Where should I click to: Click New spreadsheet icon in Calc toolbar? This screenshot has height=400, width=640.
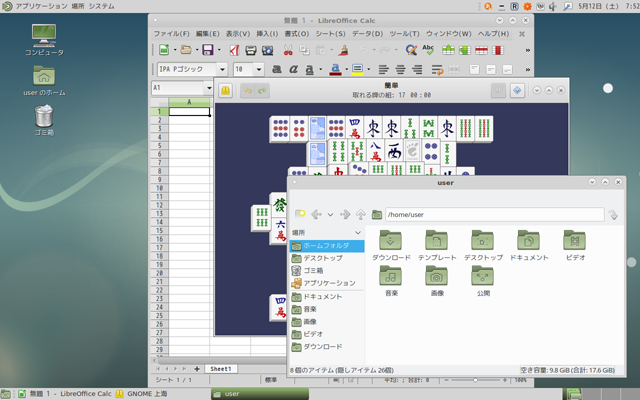click(164, 50)
